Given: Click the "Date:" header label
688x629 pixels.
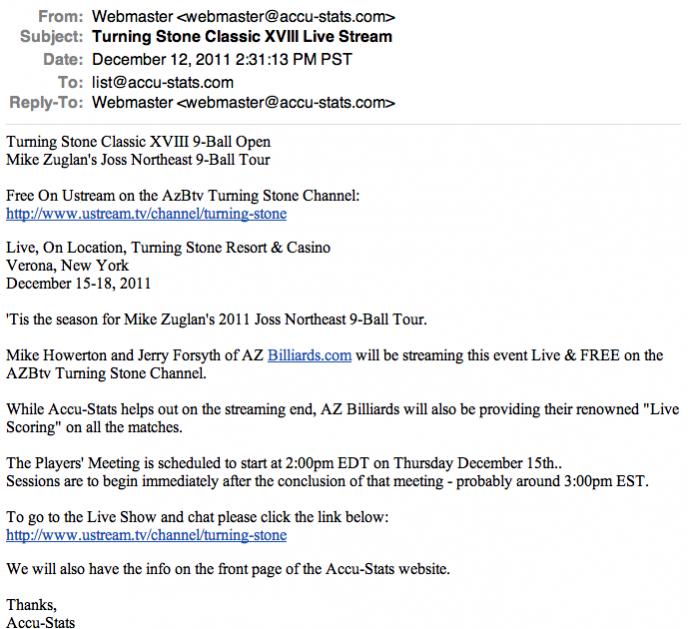Looking at the screenshot, I should [x=61, y=60].
